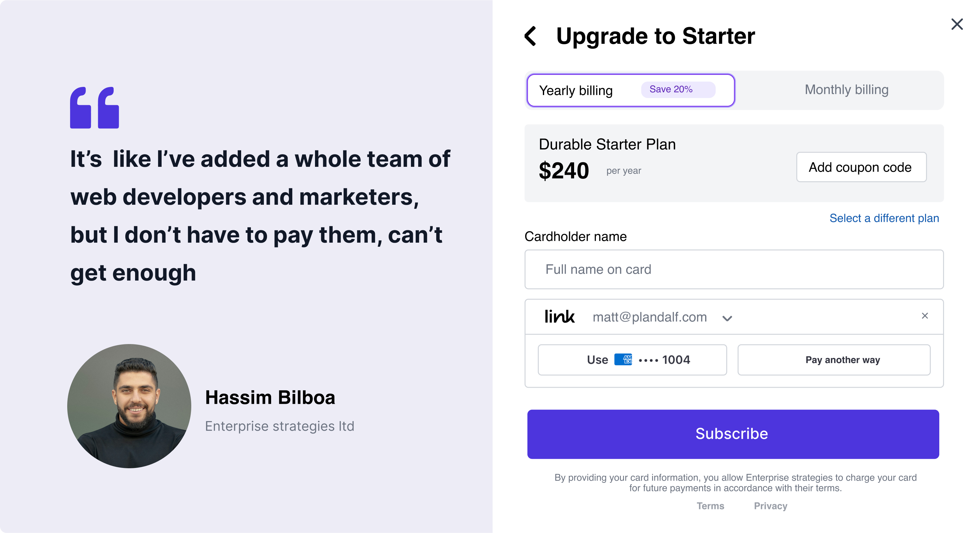Viewport: 980px width, 533px height.
Task: Open the Link email account selector
Action: [650, 317]
